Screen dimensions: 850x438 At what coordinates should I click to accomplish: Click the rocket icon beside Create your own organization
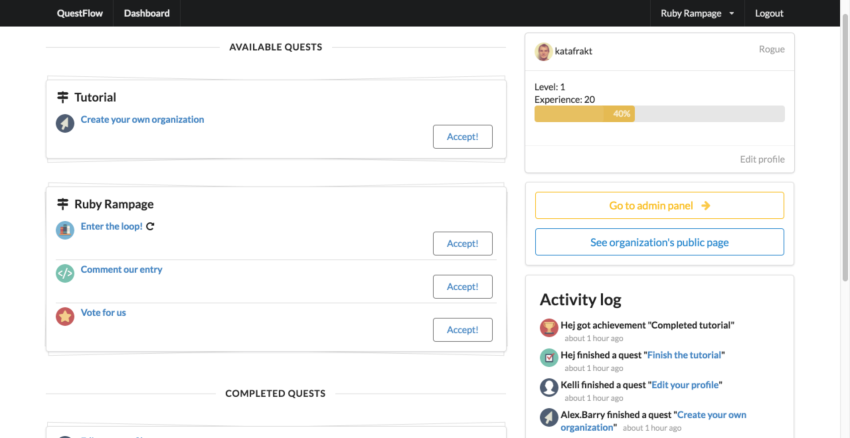point(65,123)
